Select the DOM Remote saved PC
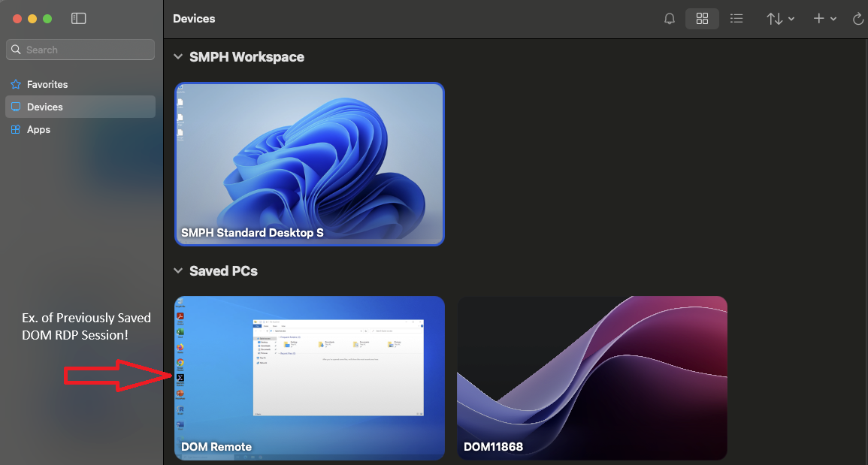The height and width of the screenshot is (465, 868). [310, 378]
